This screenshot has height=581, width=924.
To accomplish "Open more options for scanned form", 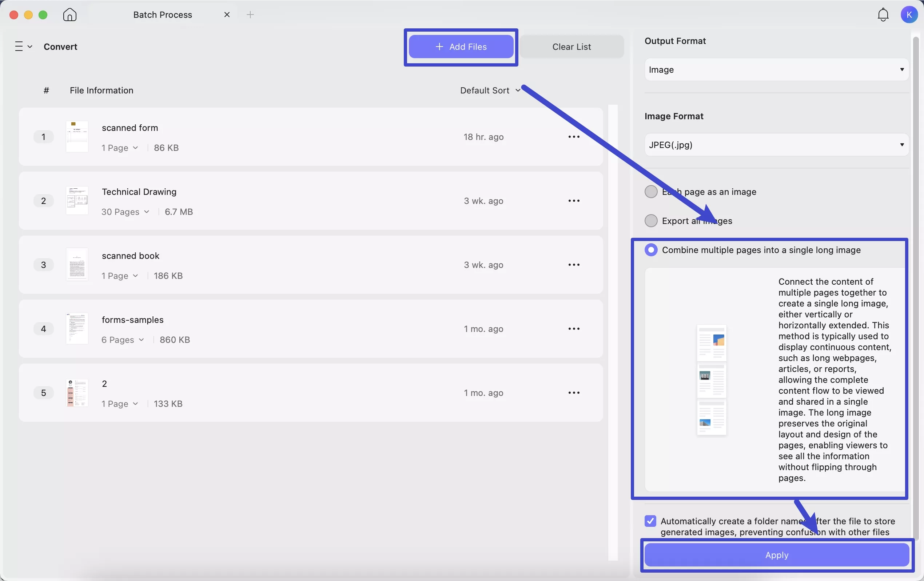I will (574, 137).
